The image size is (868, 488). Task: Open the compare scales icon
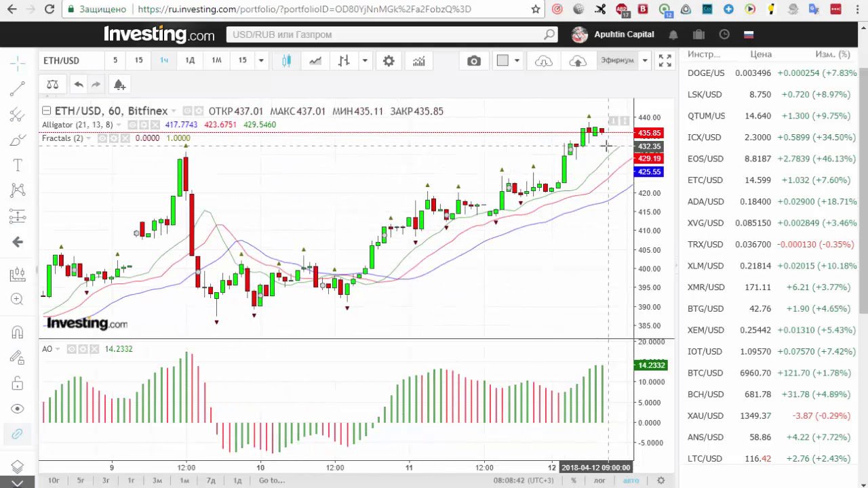click(52, 85)
